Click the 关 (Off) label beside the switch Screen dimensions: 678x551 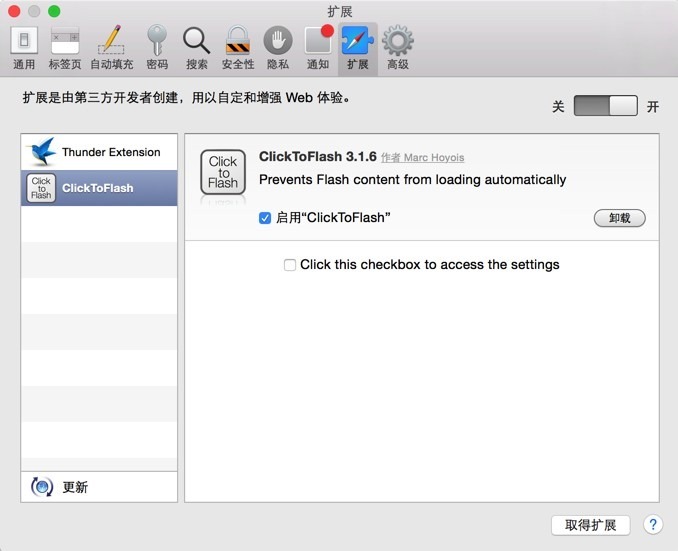(x=558, y=106)
